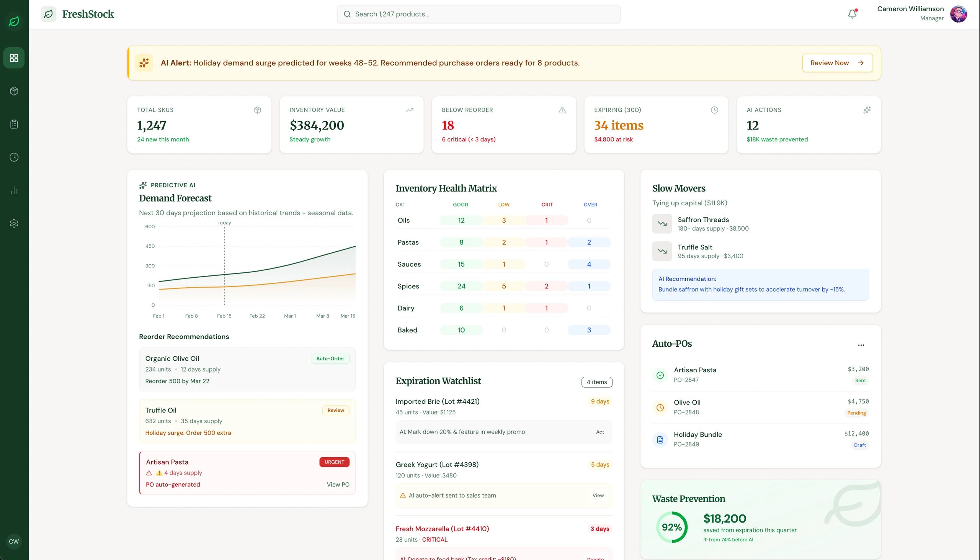Open the dashboard grid icon in sidebar
The image size is (980, 560).
(x=14, y=58)
